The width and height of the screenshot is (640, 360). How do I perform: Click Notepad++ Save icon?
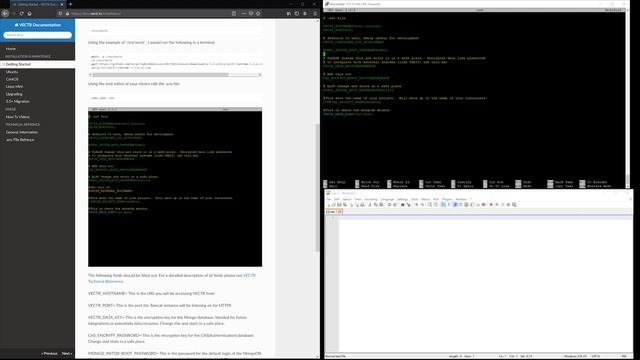(339, 204)
